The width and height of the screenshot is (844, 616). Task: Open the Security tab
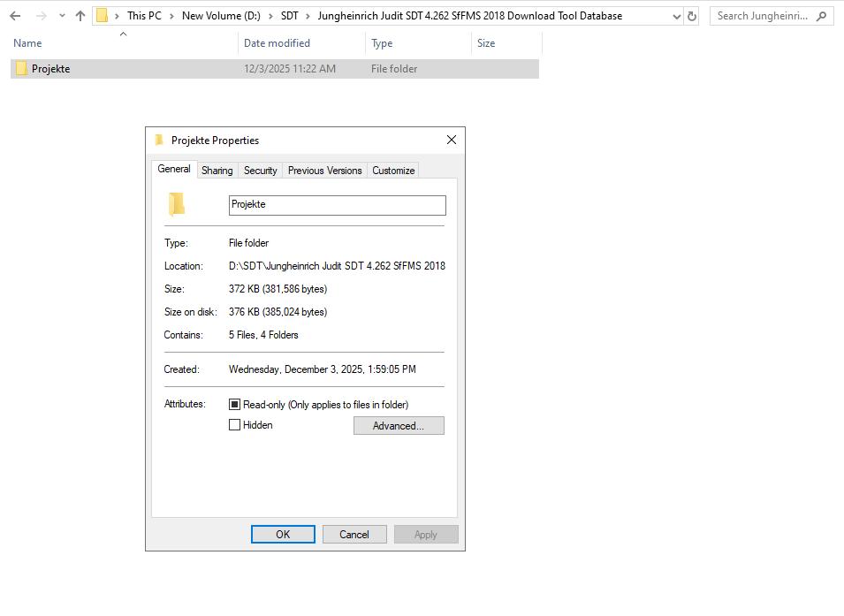(x=261, y=171)
